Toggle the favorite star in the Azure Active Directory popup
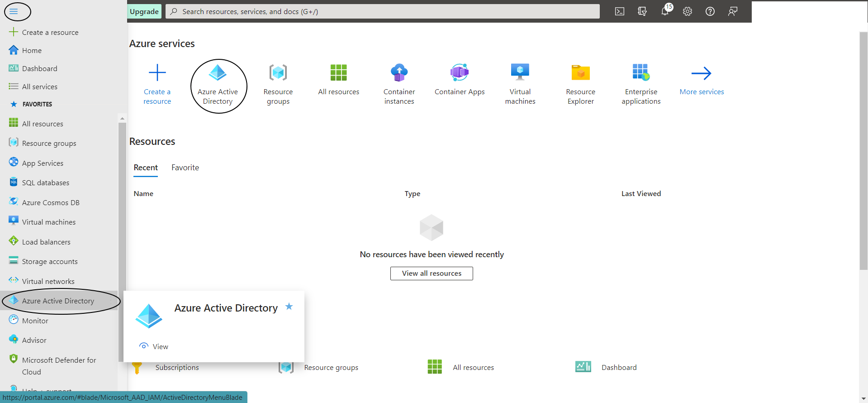This screenshot has height=403, width=868. pos(289,307)
